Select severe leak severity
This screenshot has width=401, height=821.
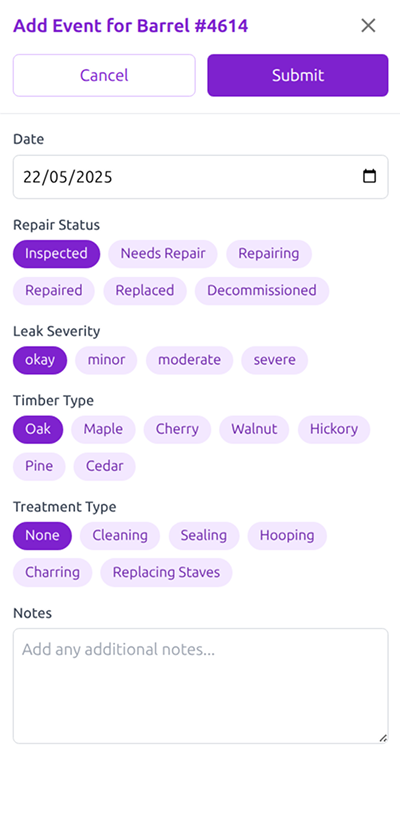(x=275, y=360)
